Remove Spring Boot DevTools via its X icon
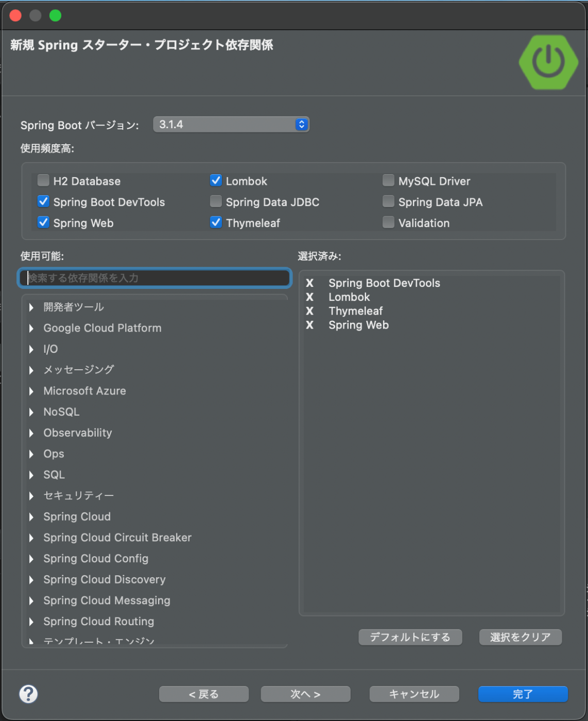The height and width of the screenshot is (721, 588). (309, 283)
